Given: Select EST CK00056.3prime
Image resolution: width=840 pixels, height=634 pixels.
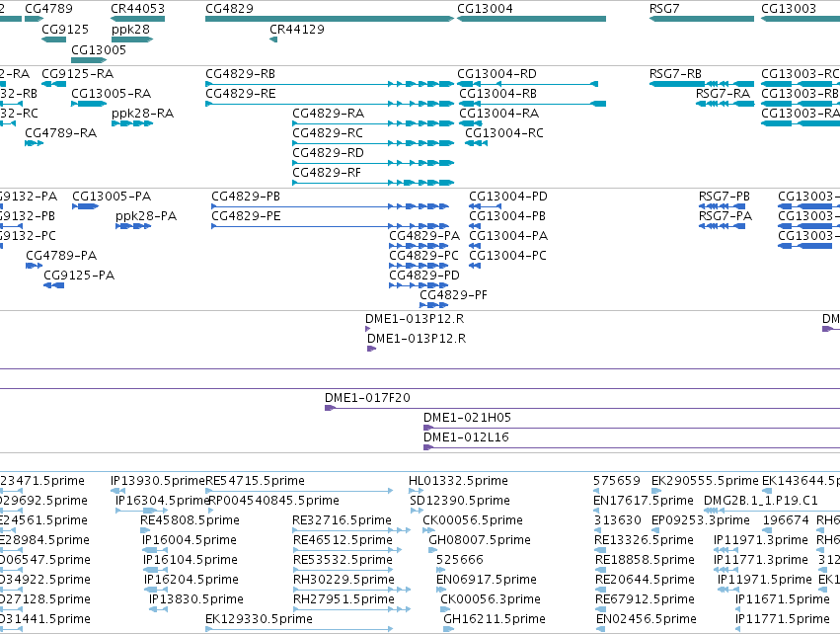Looking at the screenshot, I should [x=491, y=600].
